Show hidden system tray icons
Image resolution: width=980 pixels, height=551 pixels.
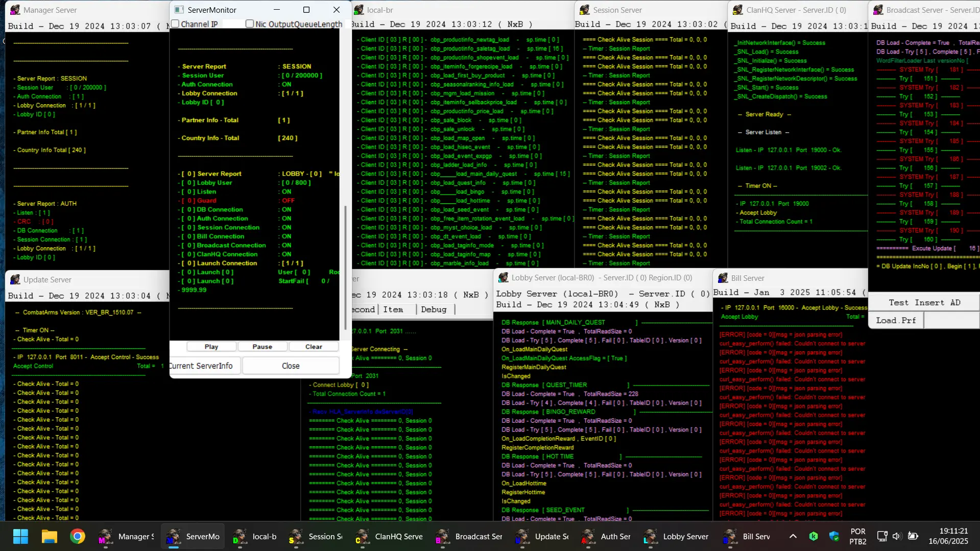point(793,536)
